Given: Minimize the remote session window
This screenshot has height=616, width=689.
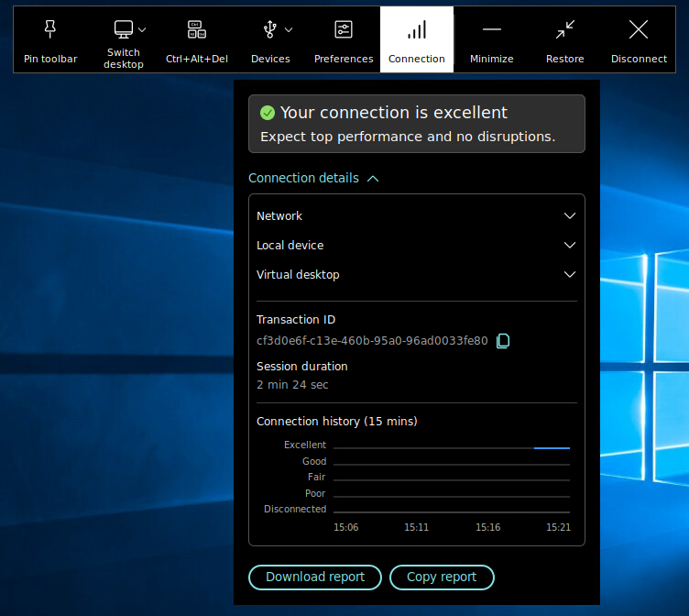Looking at the screenshot, I should (x=491, y=30).
